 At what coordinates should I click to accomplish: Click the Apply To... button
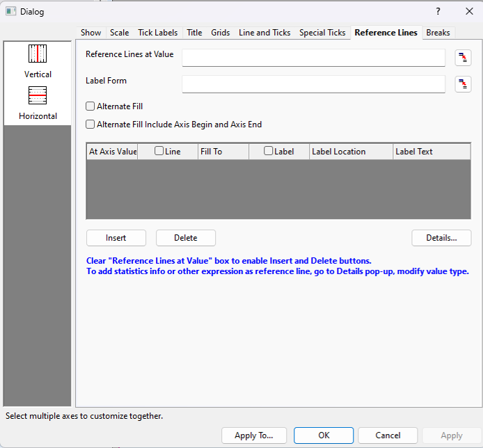tap(254, 435)
